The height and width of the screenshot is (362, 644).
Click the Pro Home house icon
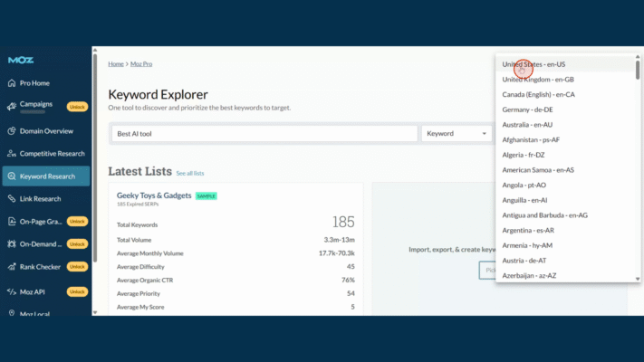[12, 83]
